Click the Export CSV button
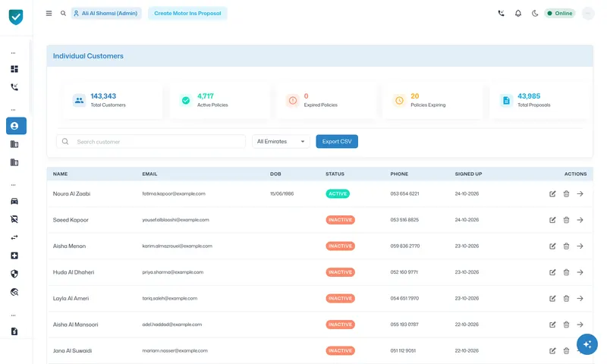 337,142
